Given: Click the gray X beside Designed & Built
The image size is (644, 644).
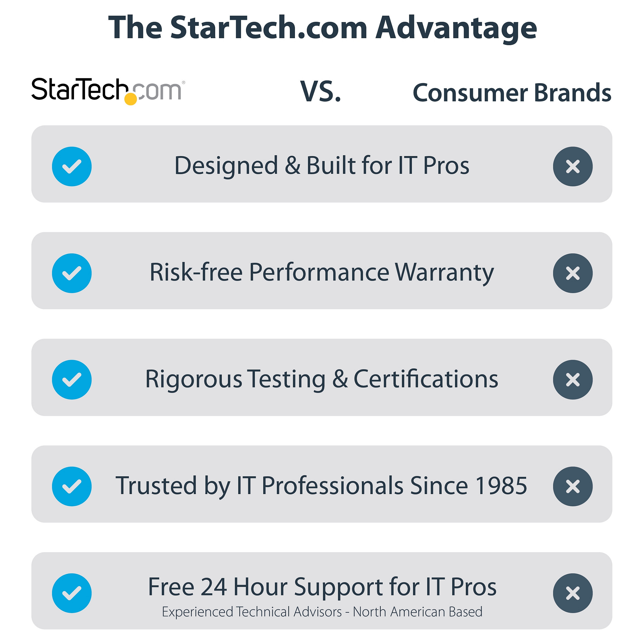Looking at the screenshot, I should pyautogui.click(x=572, y=166).
